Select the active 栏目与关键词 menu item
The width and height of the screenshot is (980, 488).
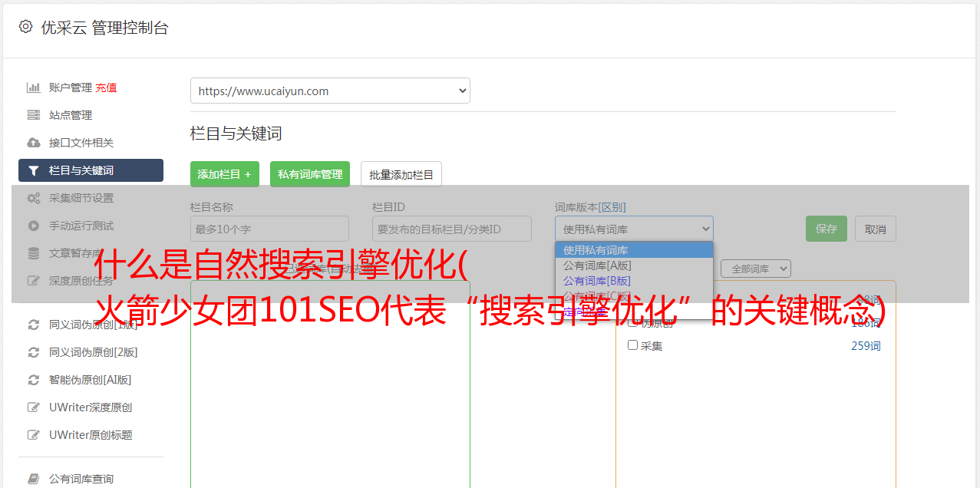[91, 170]
